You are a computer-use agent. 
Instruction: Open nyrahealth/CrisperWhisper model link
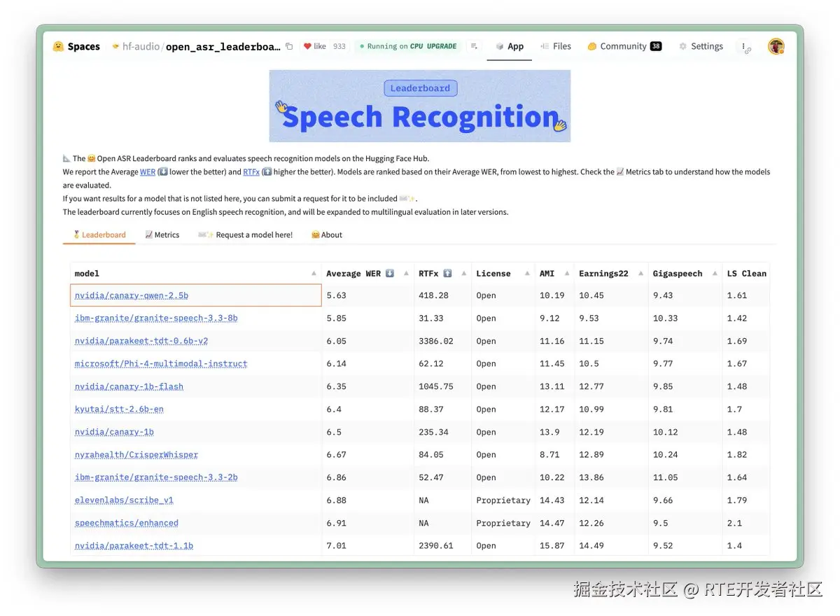point(136,454)
